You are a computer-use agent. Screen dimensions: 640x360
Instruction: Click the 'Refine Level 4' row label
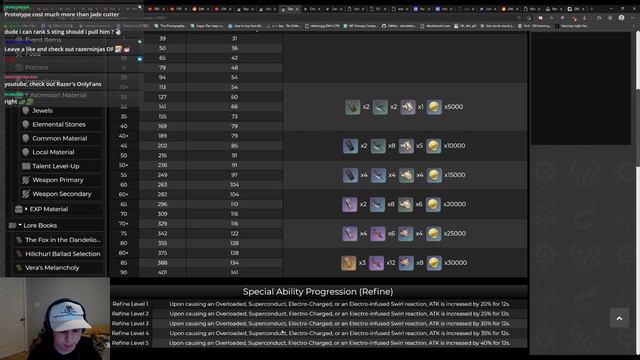[130, 333]
